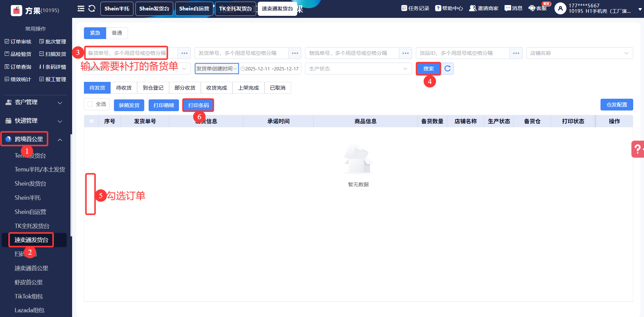Switch to the Shein半托 top tab
This screenshot has width=644, height=317.
pos(117,9)
